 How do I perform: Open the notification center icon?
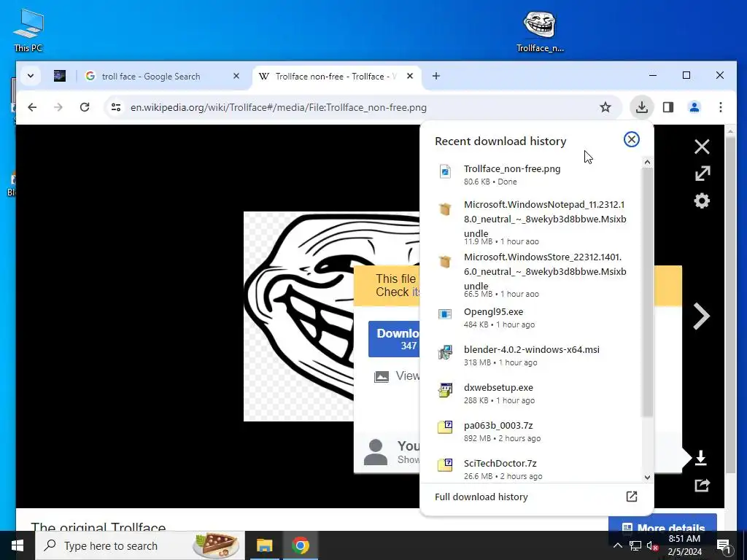[723, 545]
